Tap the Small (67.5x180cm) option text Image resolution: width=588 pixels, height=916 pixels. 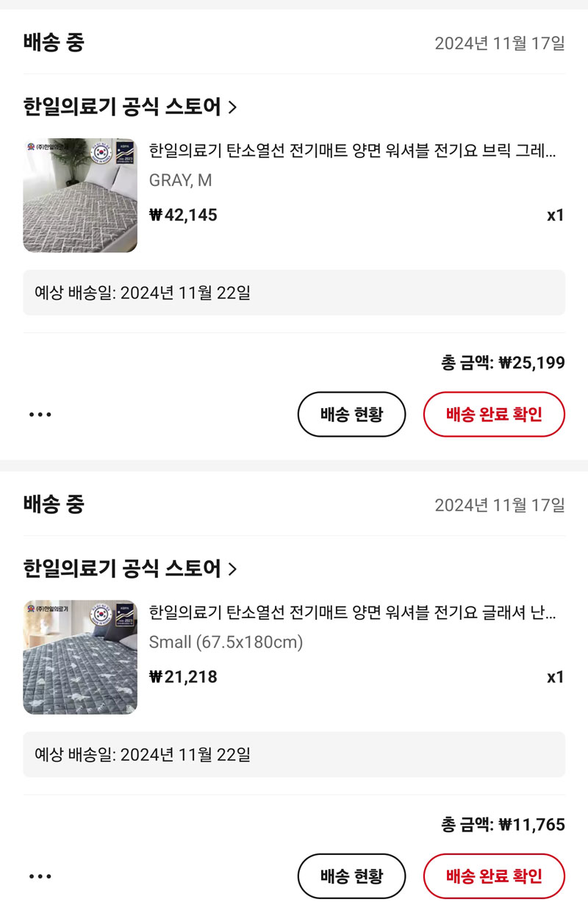click(226, 643)
